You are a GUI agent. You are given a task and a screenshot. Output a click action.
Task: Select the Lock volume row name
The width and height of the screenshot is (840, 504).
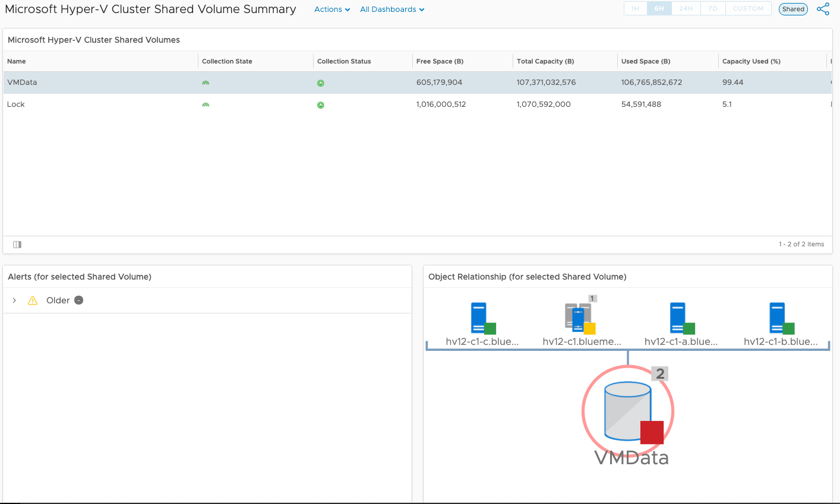tap(16, 104)
